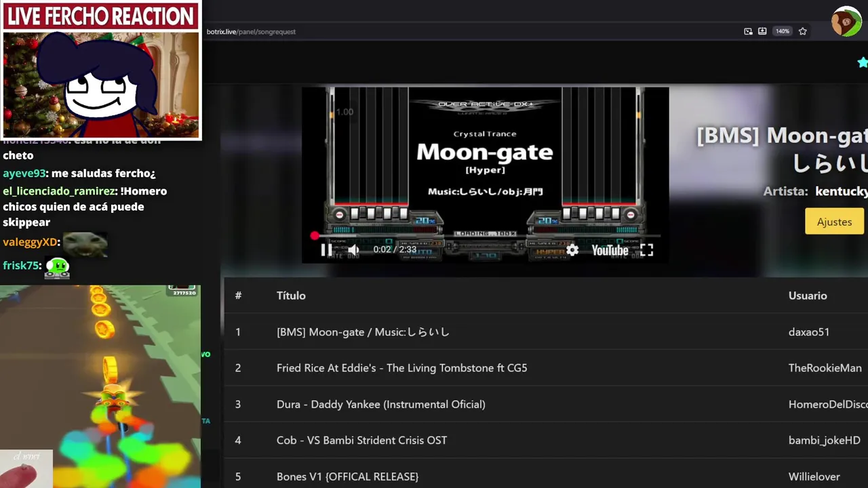The height and width of the screenshot is (488, 868).
Task: Click the cat emote in valeggyXD's message
Action: [x=85, y=244]
